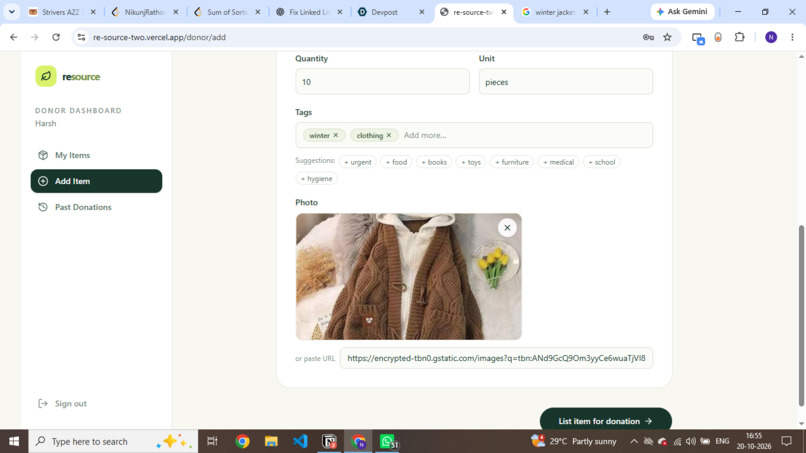Image resolution: width=806 pixels, height=453 pixels.
Task: Remove the winter tag
Action: (336, 135)
